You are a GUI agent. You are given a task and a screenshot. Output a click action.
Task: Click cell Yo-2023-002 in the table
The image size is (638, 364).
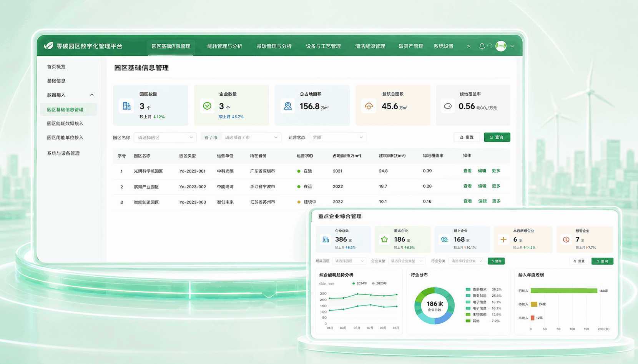point(193,187)
